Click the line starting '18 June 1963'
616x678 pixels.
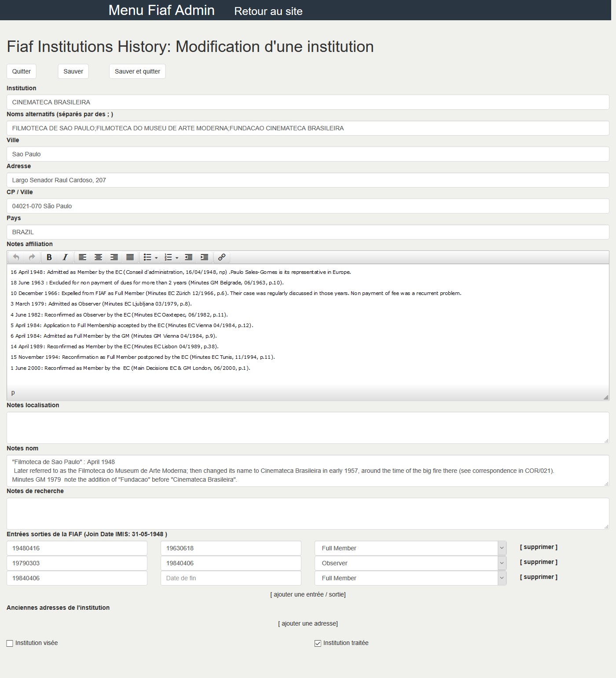(147, 283)
